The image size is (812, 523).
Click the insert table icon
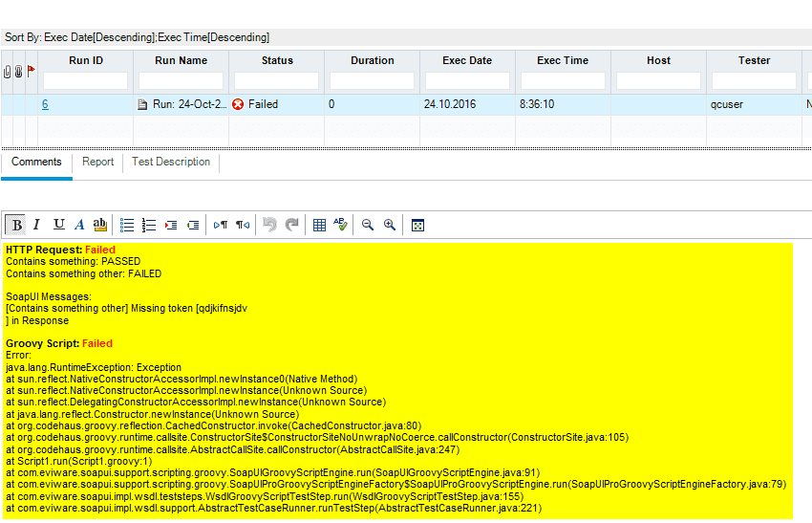tap(319, 225)
